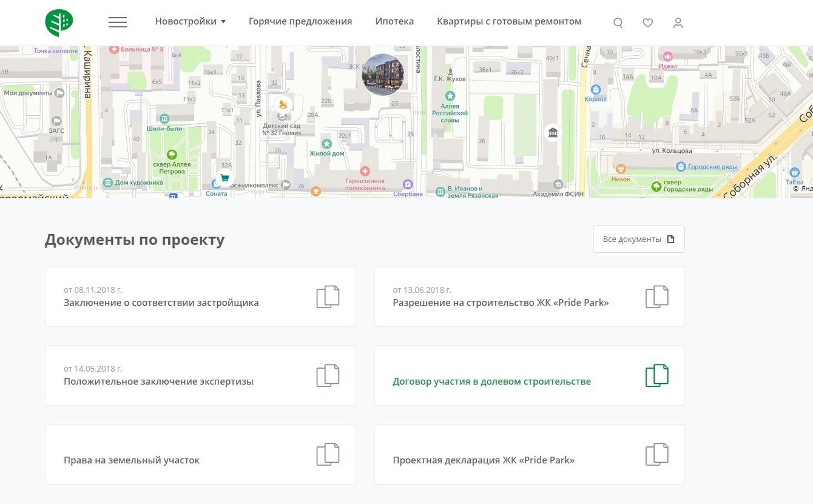Click the сквер Городские ряды park marker
813x504 pixels.
point(656,186)
